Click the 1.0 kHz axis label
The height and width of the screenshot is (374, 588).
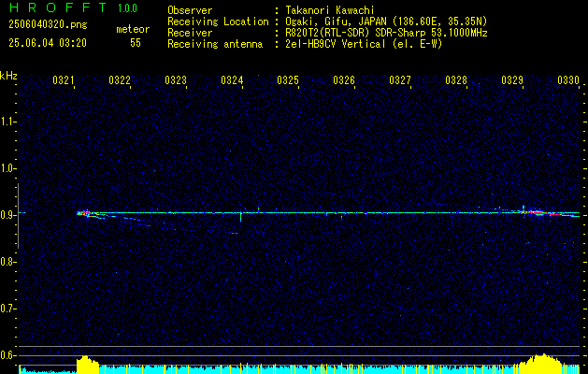7,168
